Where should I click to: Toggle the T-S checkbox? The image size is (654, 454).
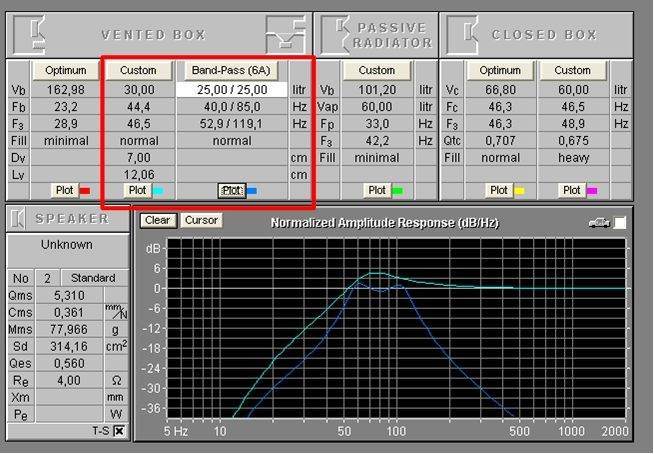[119, 431]
